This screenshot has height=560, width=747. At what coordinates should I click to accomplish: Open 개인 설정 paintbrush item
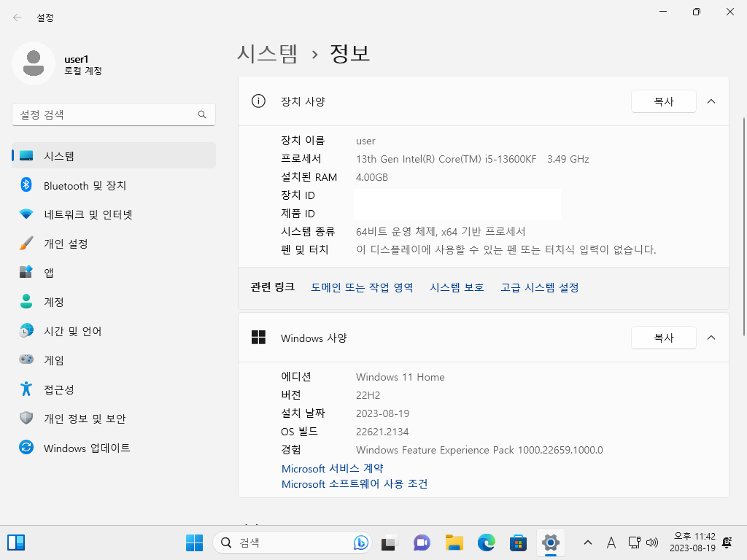coord(113,244)
